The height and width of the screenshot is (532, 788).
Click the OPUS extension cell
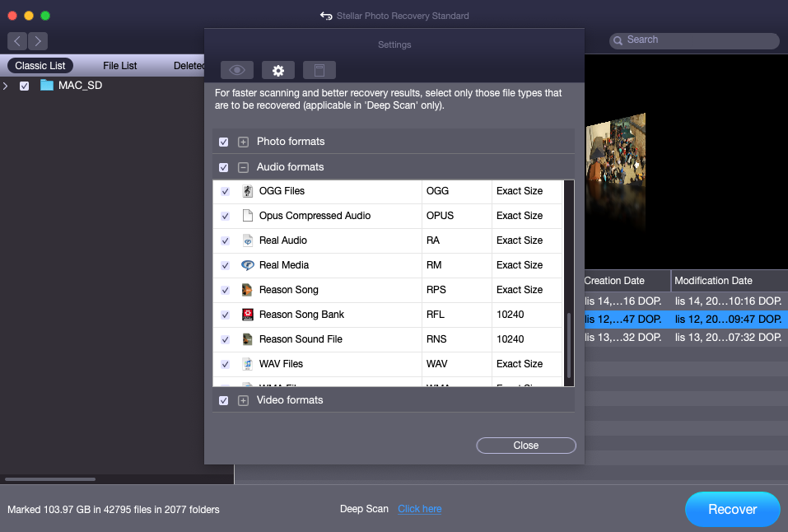pyautogui.click(x=456, y=216)
